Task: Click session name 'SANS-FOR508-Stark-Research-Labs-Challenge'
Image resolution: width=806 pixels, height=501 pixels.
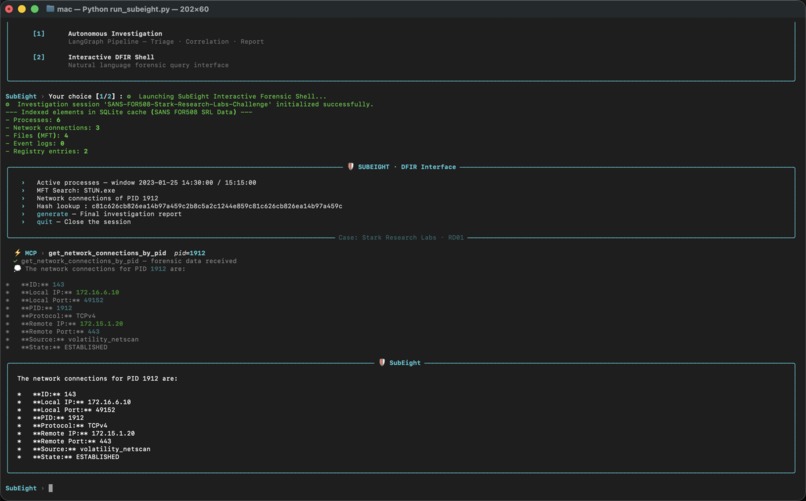Action: (188, 104)
